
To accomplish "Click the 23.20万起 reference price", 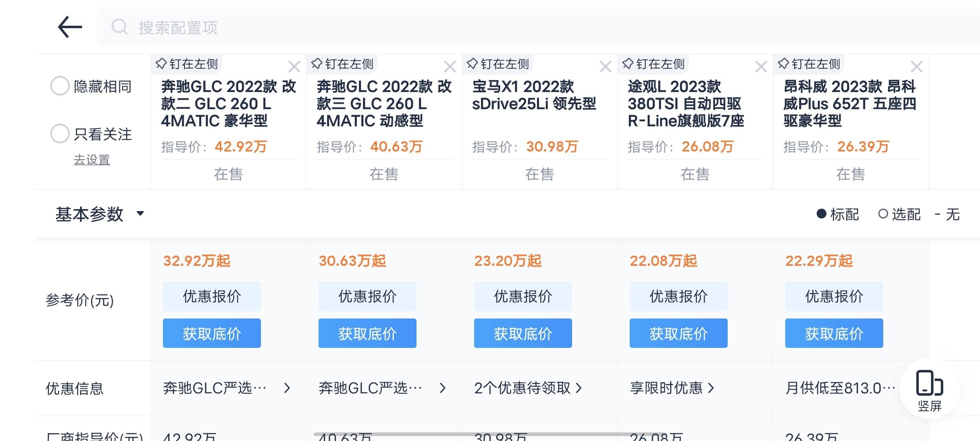I will pyautogui.click(x=508, y=261).
